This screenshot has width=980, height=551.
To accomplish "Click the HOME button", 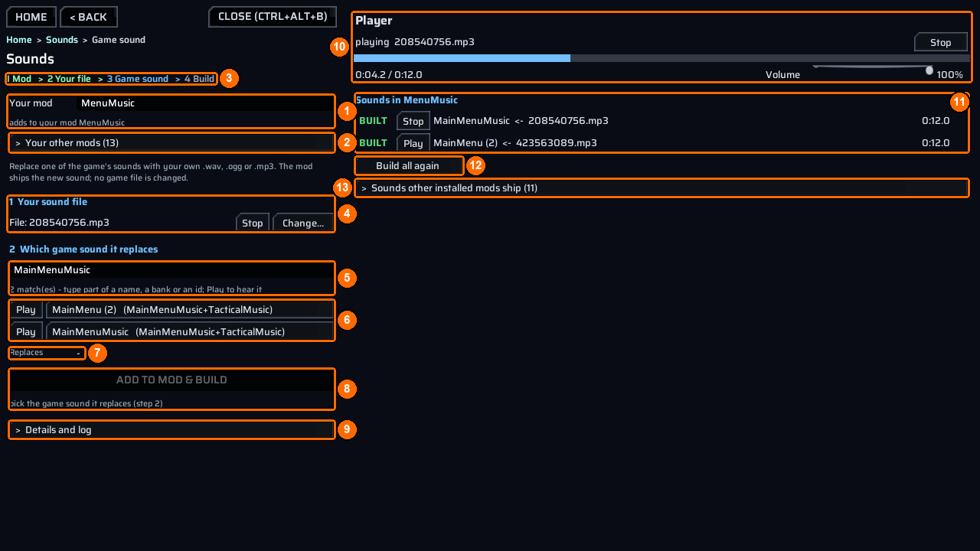I will click(x=31, y=17).
